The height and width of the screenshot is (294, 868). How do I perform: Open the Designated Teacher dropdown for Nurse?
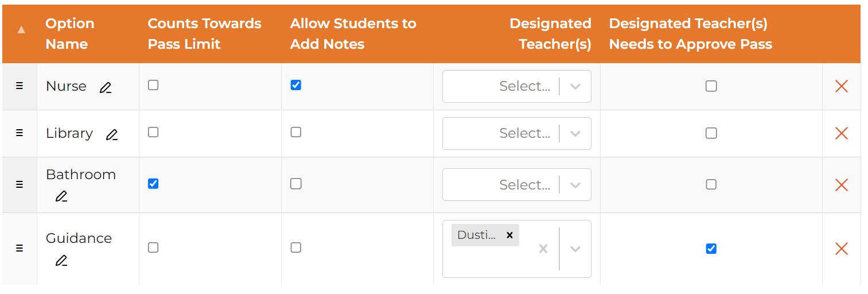[575, 86]
